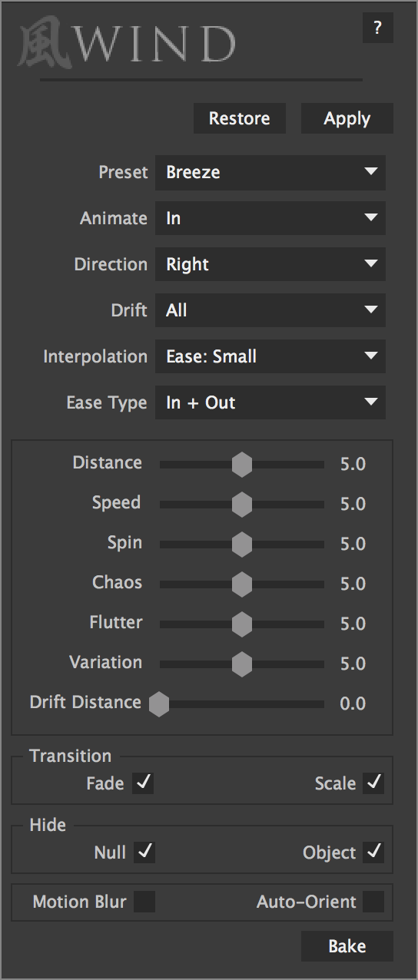Viewport: 418px width, 980px height.
Task: Uncheck the Hide Null checkbox
Action: pyautogui.click(x=144, y=853)
